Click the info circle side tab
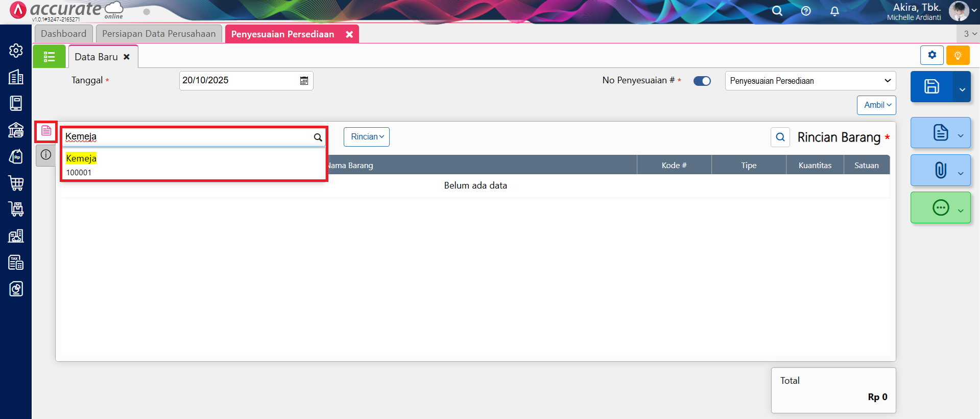Image resolution: width=980 pixels, height=419 pixels. click(46, 155)
